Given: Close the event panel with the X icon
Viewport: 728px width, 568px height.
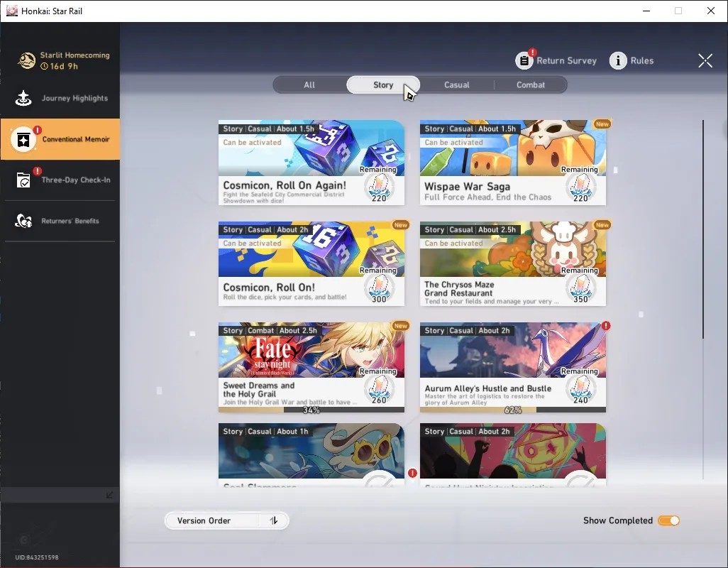Looking at the screenshot, I should point(705,60).
